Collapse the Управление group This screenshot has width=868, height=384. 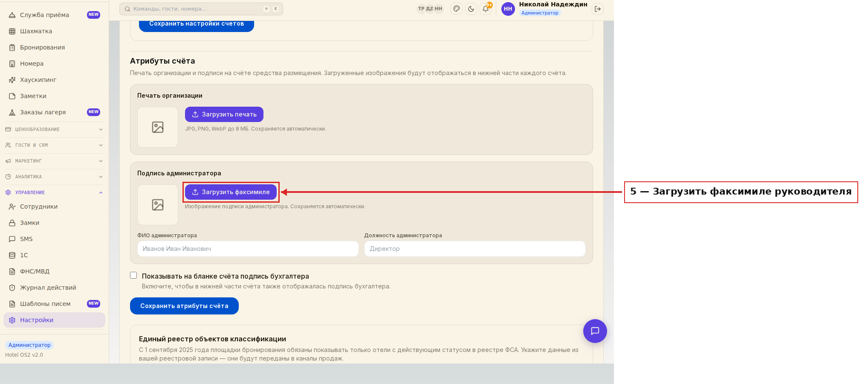[54, 192]
